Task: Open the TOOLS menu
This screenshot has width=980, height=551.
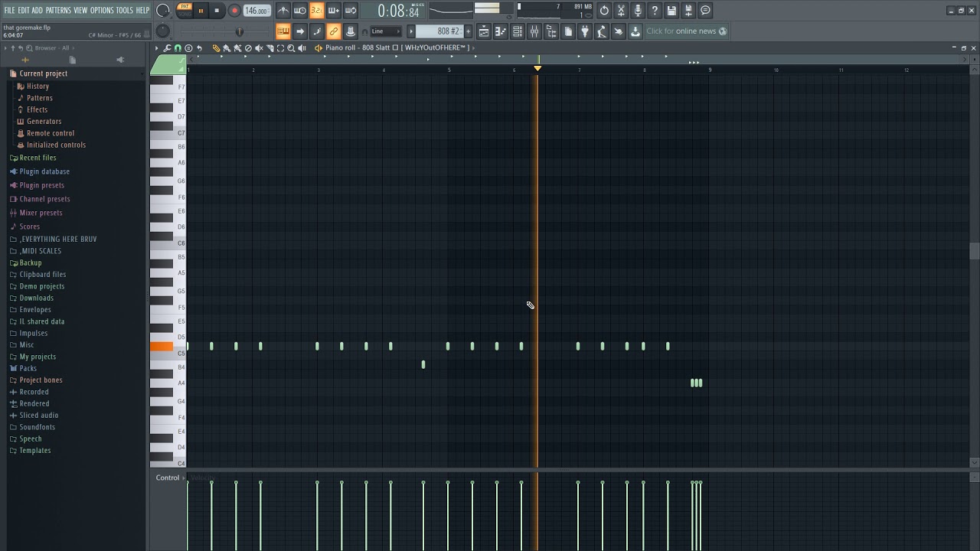Action: tap(124, 10)
